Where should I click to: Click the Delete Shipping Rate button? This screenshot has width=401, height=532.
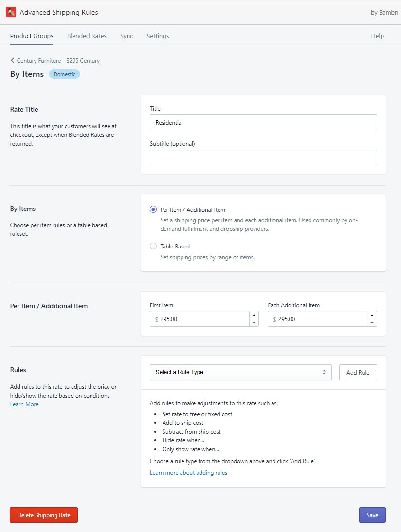44,515
